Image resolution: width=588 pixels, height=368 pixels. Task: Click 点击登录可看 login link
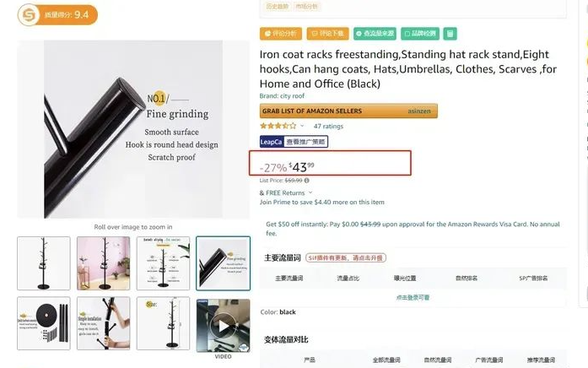point(413,297)
